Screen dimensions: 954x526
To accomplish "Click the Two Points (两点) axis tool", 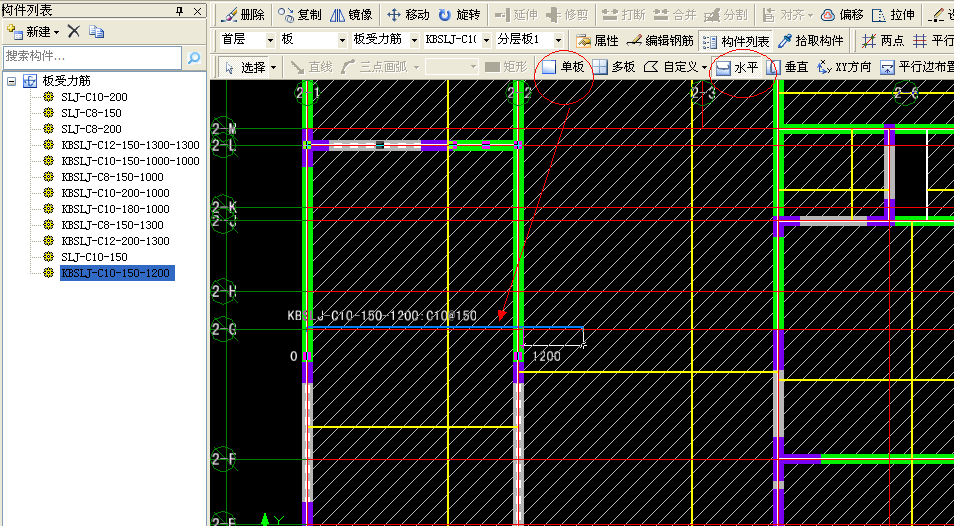I will click(x=883, y=41).
